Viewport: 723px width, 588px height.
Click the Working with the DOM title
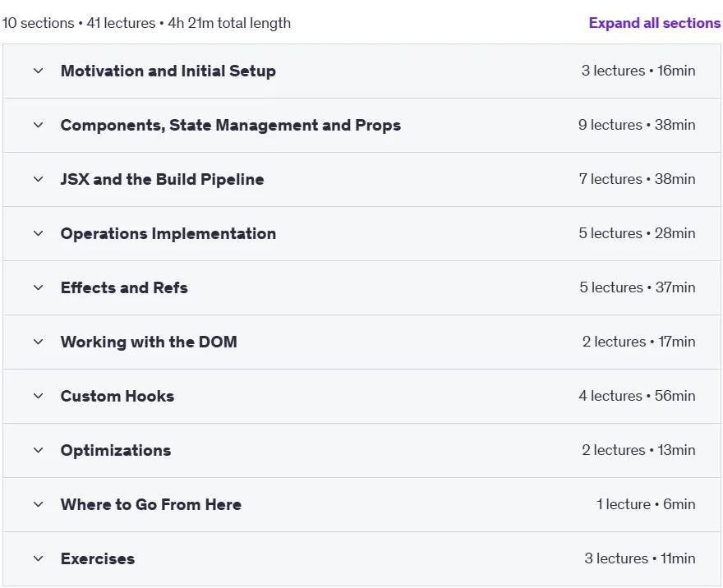click(x=149, y=342)
